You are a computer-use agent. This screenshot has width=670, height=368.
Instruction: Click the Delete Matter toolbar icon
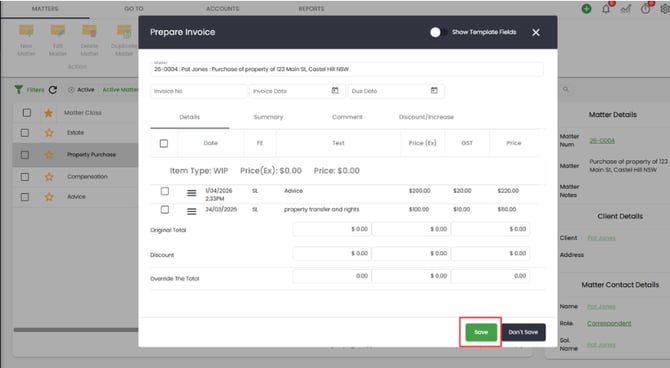point(89,31)
